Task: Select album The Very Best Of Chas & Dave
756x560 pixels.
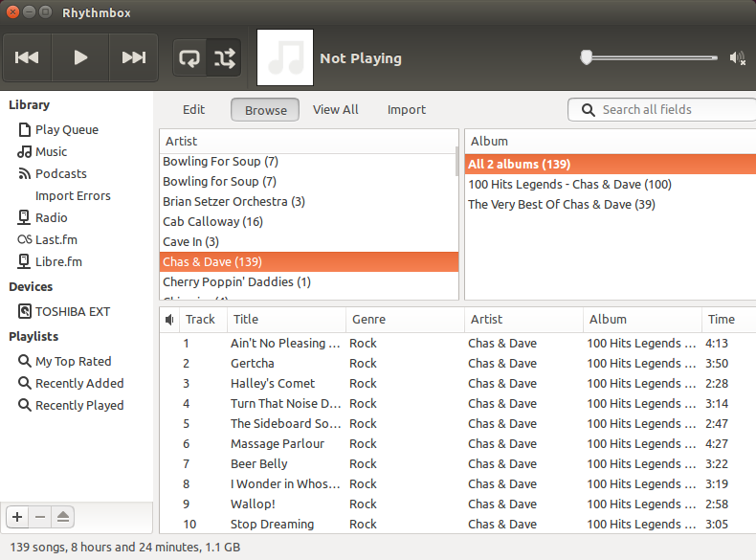Action: (x=611, y=205)
